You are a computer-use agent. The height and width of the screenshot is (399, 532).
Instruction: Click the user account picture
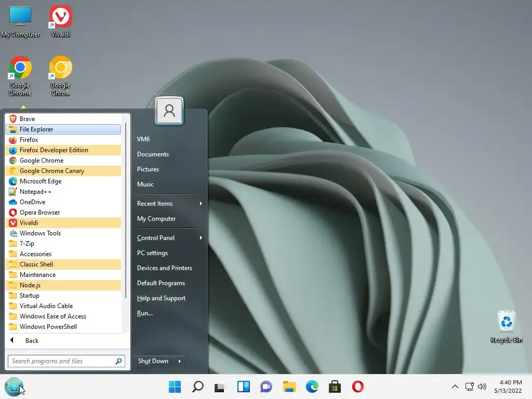169,111
